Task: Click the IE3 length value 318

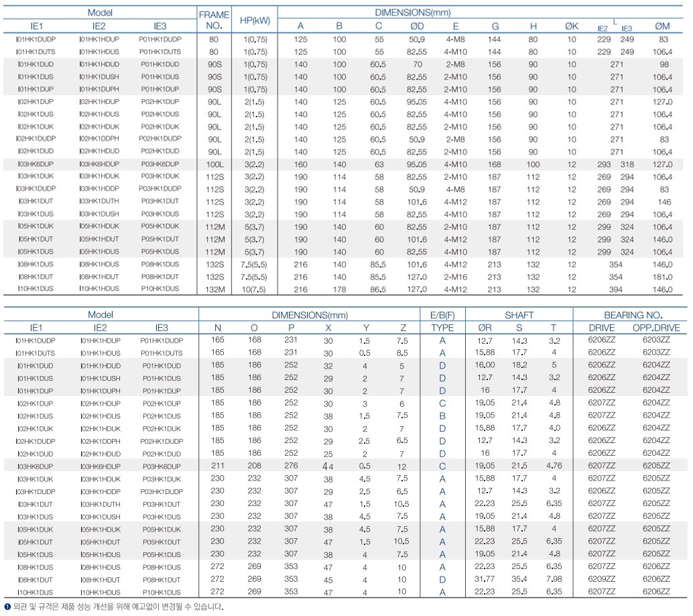Action: 627,164
